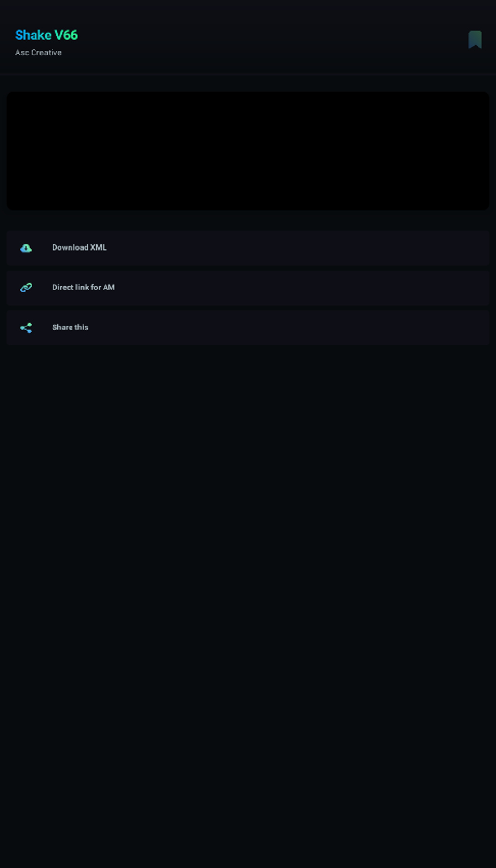
Task: Click the preview pane to start playback
Action: pyautogui.click(x=248, y=151)
